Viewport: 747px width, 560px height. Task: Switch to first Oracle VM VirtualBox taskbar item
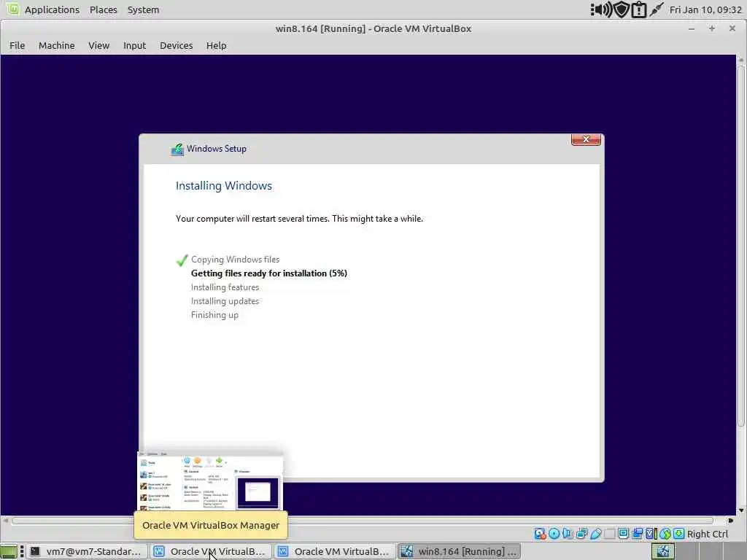(x=210, y=551)
